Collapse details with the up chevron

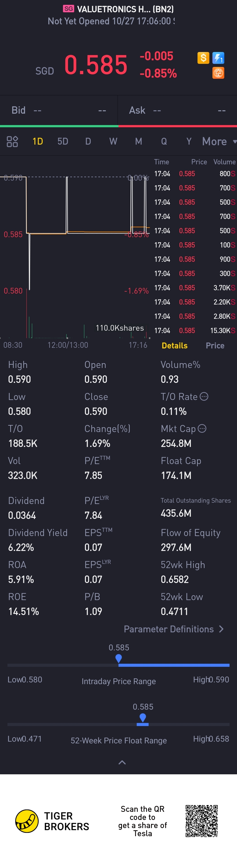point(122,762)
